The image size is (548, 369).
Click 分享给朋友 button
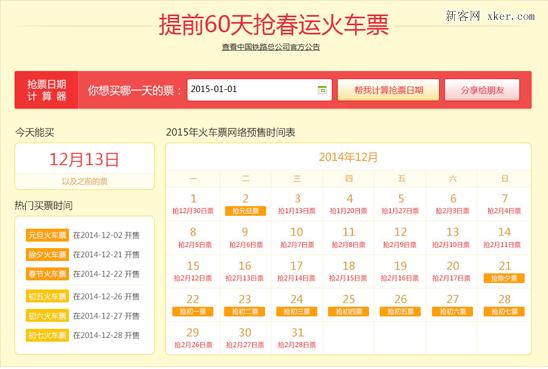point(482,90)
